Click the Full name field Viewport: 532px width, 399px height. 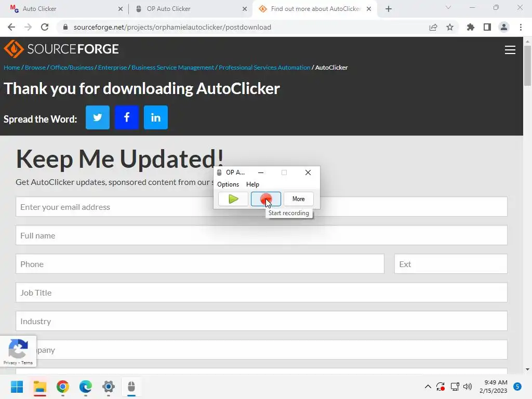point(262,235)
